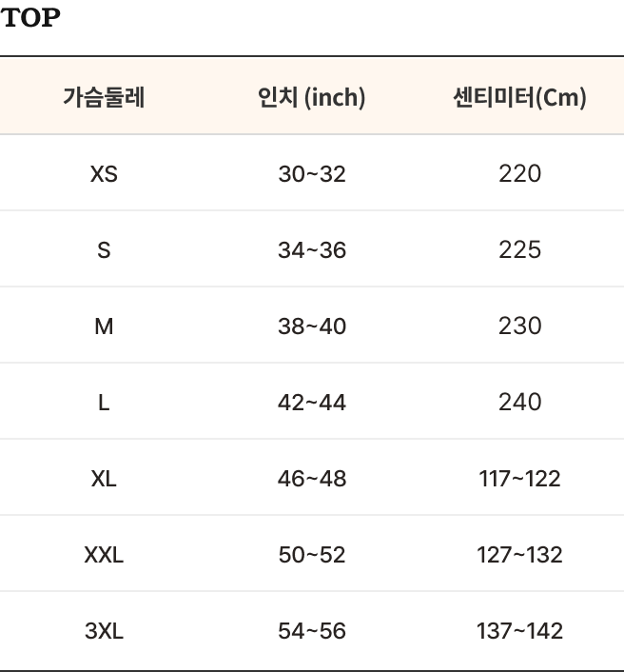The height and width of the screenshot is (672, 624).
Task: Click the 50~52 inch value
Action: point(312,555)
